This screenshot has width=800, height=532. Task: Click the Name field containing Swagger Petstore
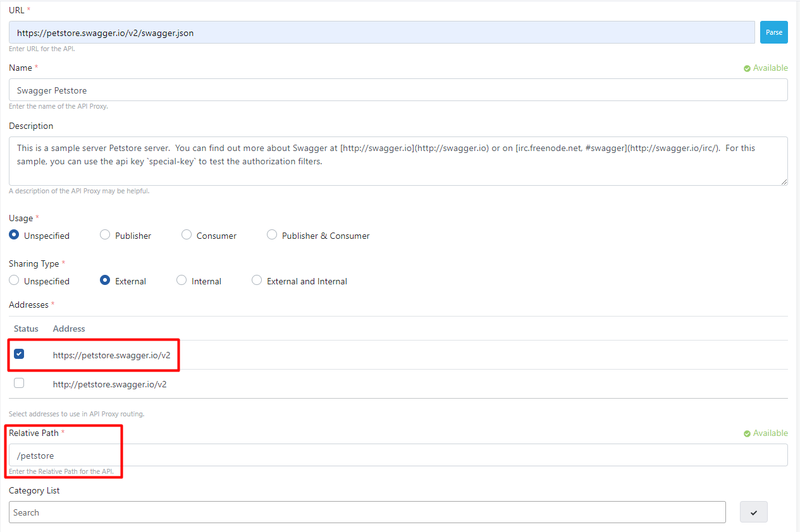pos(398,90)
